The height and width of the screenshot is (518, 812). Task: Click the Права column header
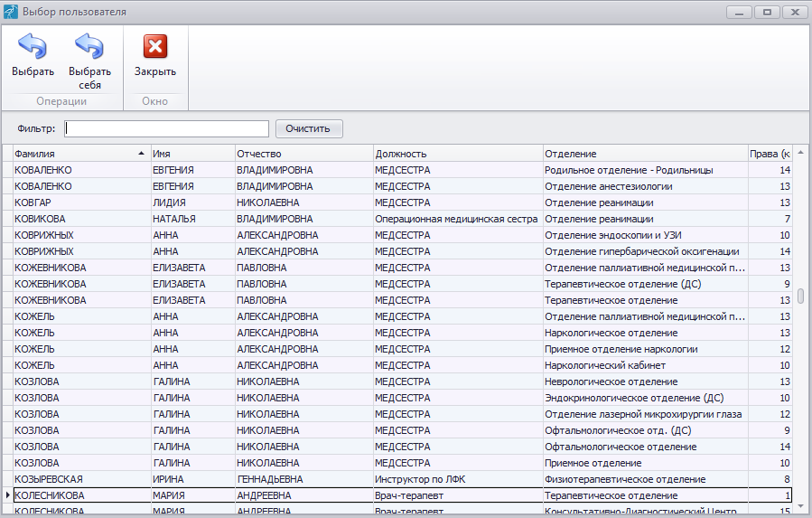pyautogui.click(x=770, y=154)
